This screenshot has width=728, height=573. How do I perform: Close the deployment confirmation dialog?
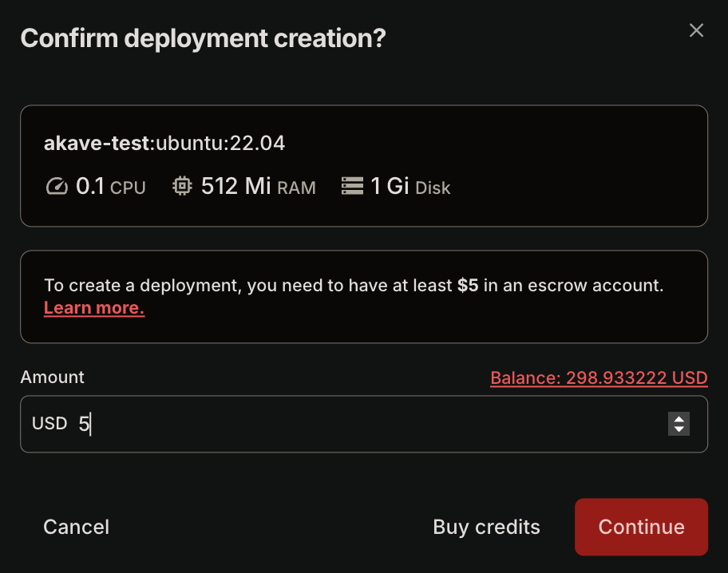pyautogui.click(x=696, y=30)
